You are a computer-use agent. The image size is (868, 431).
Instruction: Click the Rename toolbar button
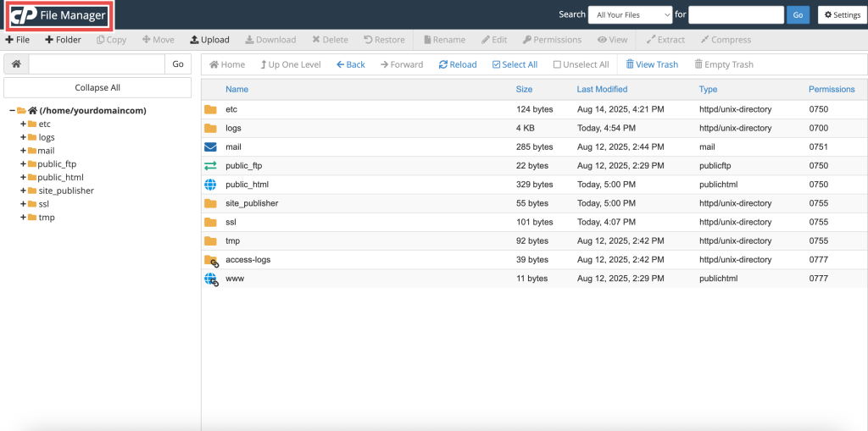coord(444,40)
